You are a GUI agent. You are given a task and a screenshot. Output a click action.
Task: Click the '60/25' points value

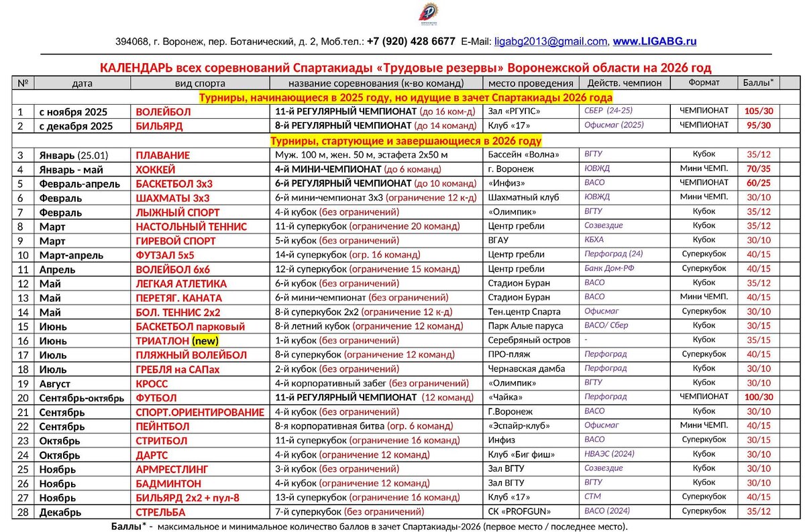coord(758,184)
